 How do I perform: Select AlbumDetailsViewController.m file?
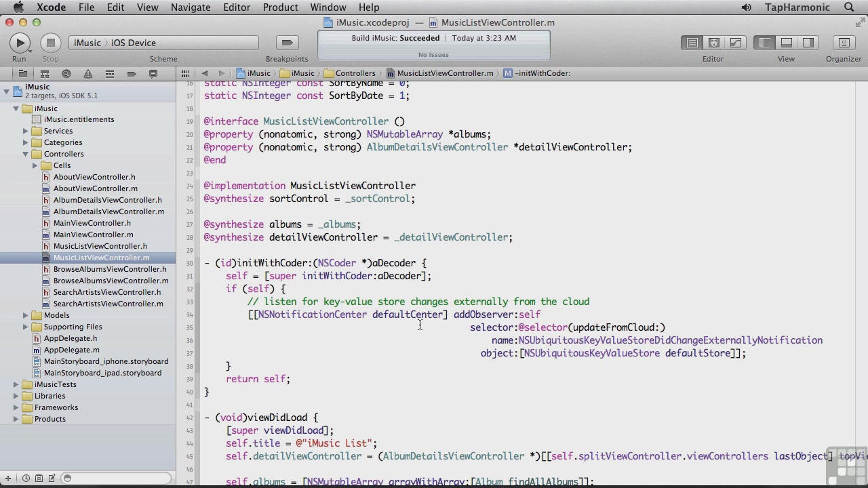[x=108, y=211]
